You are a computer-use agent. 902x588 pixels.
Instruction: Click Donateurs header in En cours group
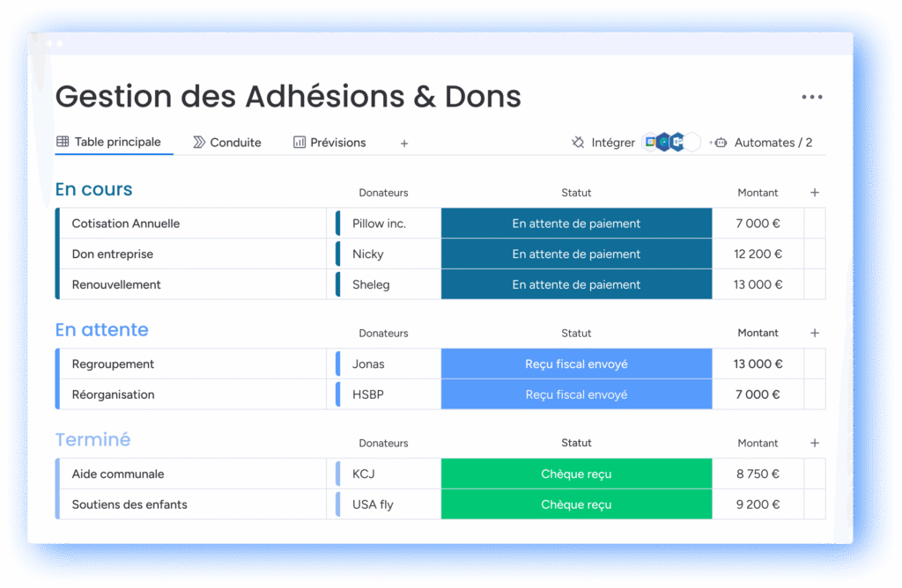click(x=383, y=193)
